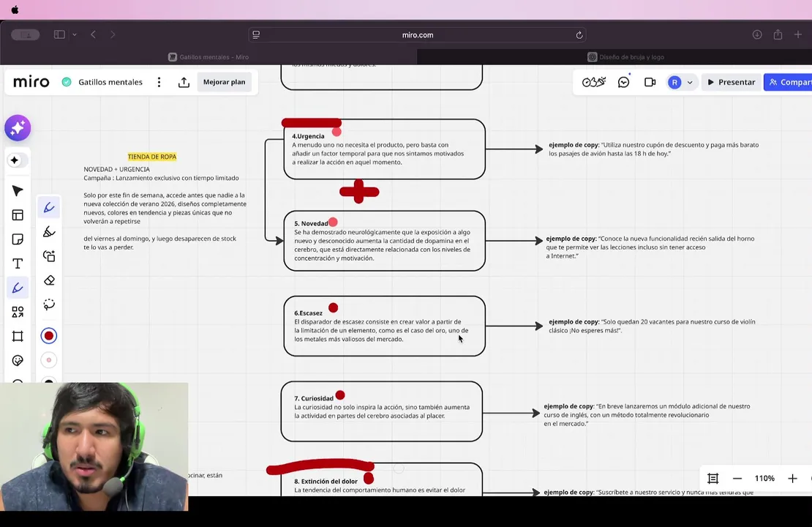
Task: Select the eraser tool
Action: (x=49, y=280)
